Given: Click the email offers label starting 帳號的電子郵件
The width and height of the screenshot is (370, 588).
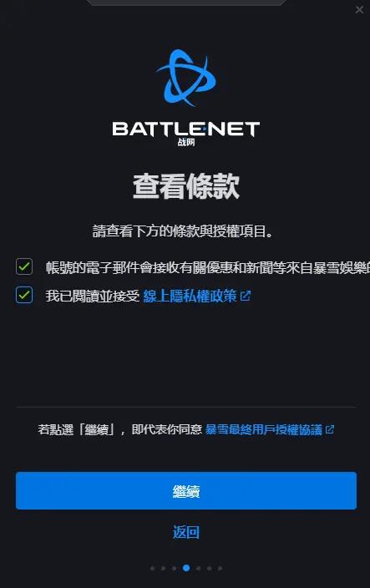Looking at the screenshot, I should pyautogui.click(x=208, y=268).
